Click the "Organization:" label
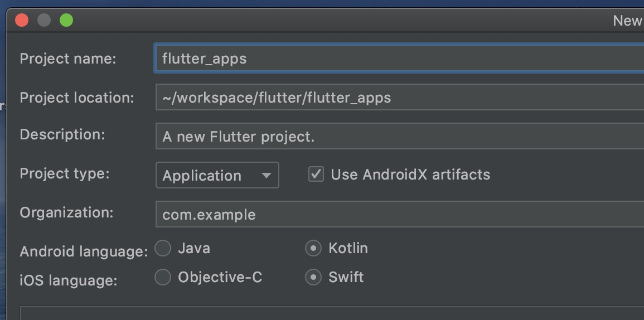This screenshot has width=644, height=320. [66, 212]
